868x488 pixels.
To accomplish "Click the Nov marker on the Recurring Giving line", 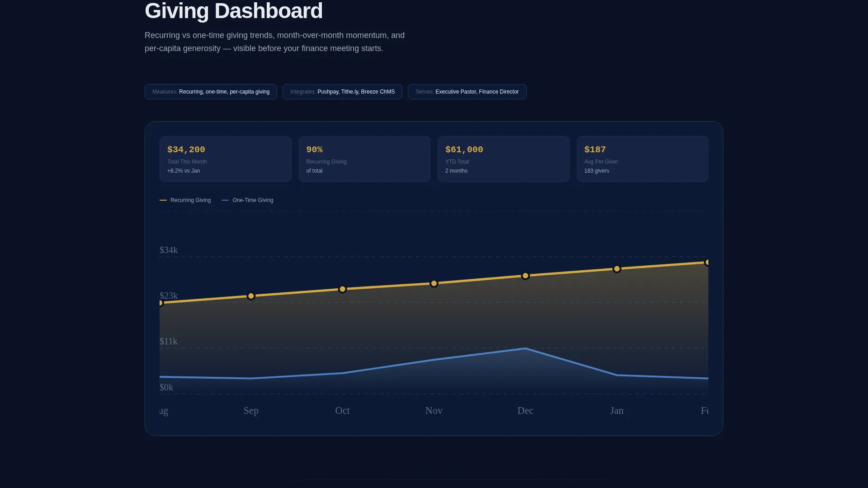I will tap(434, 283).
